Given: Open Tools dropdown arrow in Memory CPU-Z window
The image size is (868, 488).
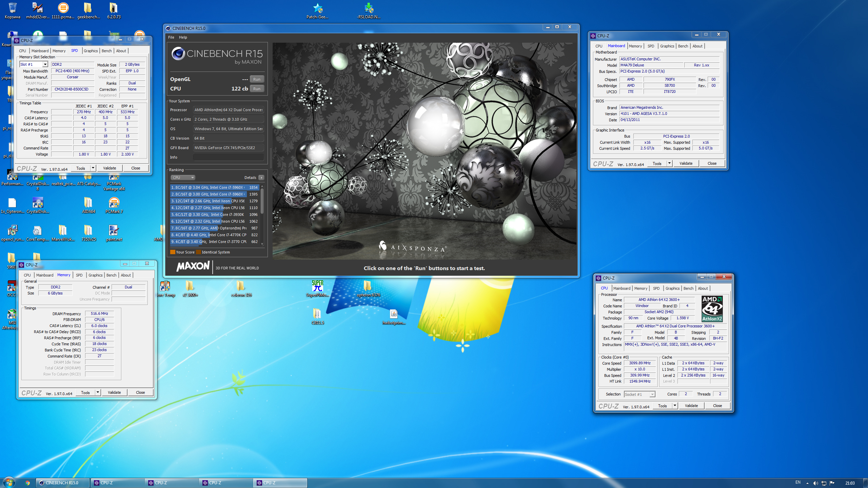Looking at the screenshot, I should (x=98, y=392).
